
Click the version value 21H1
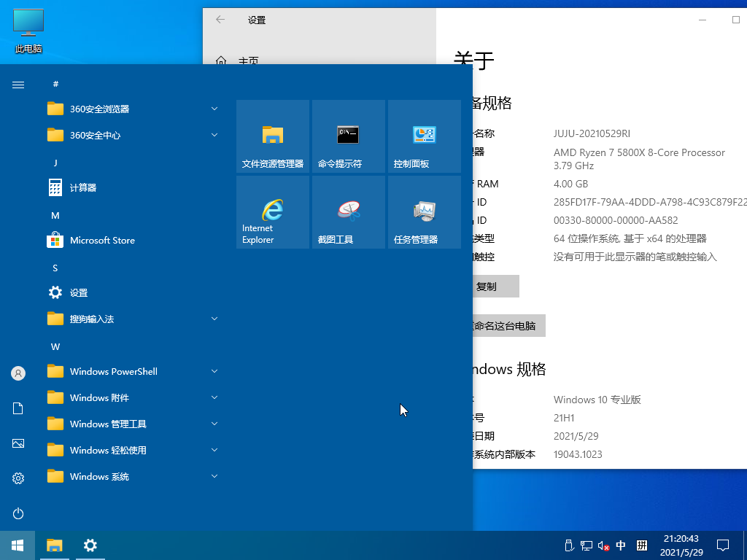[564, 418]
